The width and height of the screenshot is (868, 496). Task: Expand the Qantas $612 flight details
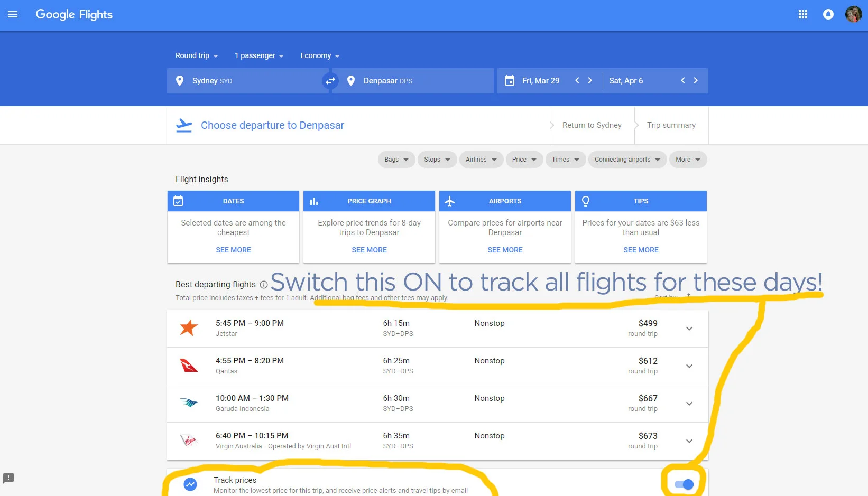pyautogui.click(x=689, y=366)
